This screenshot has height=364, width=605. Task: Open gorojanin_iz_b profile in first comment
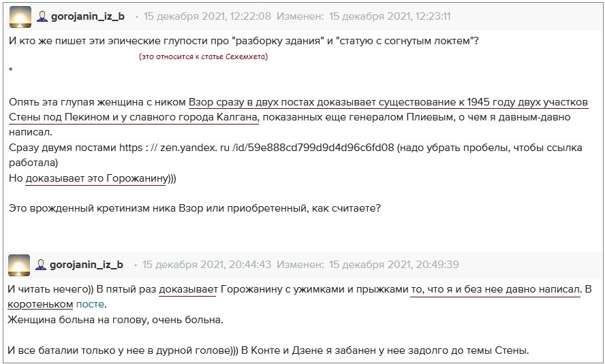pyautogui.click(x=88, y=16)
